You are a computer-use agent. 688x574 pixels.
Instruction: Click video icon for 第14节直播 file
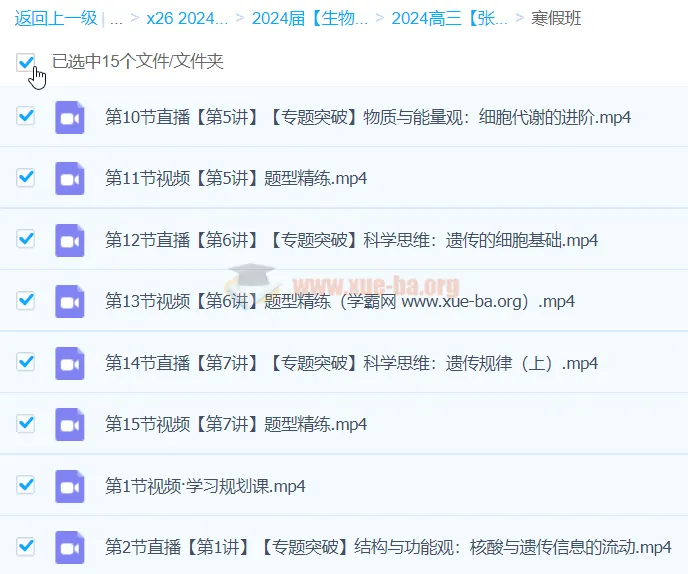tap(69, 363)
